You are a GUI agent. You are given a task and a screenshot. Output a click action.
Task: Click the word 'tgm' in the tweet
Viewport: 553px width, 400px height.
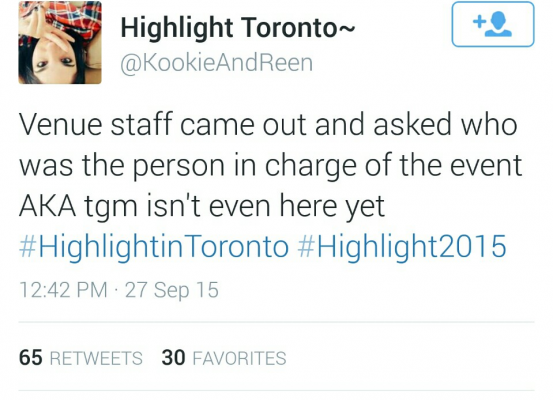pyautogui.click(x=110, y=208)
